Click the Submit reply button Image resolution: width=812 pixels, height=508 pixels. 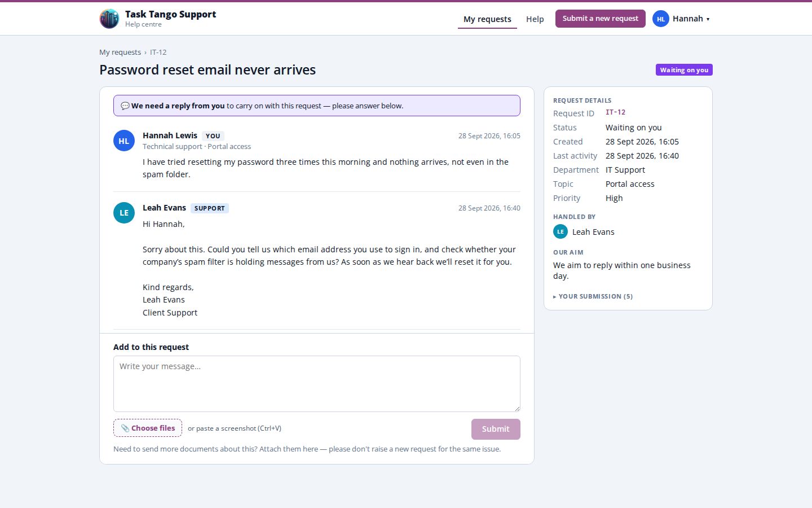[496, 429]
